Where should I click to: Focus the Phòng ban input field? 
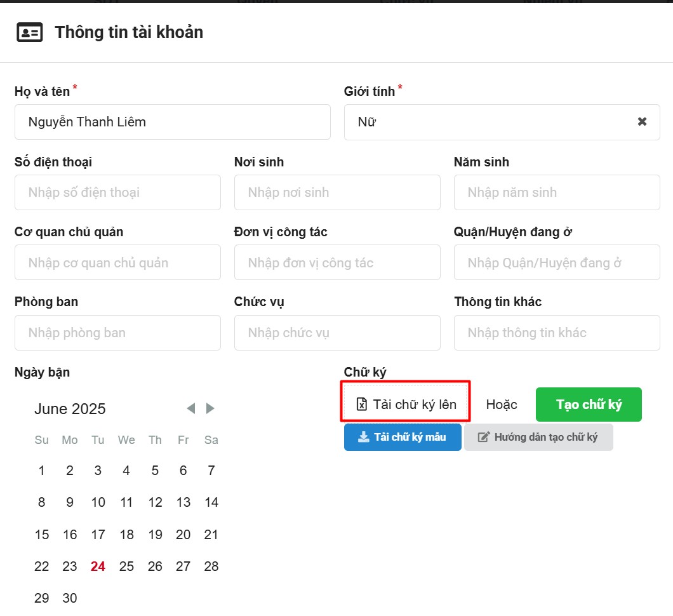click(x=117, y=333)
